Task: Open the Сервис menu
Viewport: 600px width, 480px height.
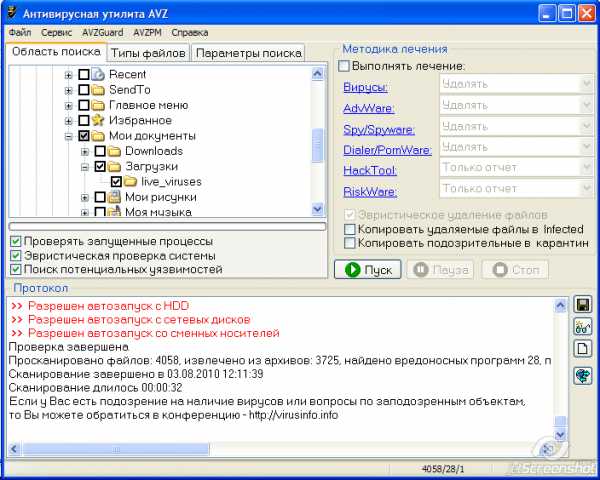Action: pyautogui.click(x=57, y=33)
